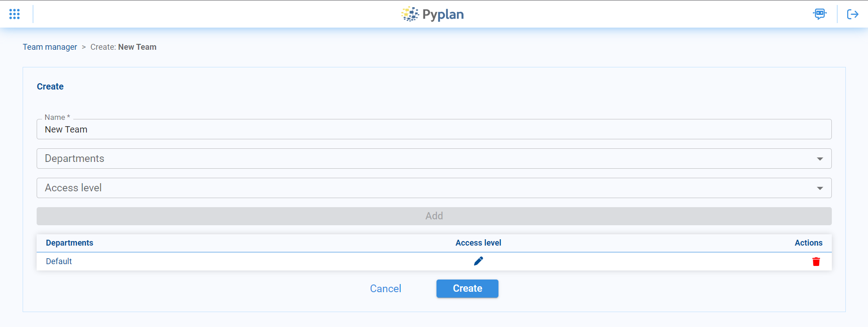The image size is (868, 327).
Task: Open the chat assistant bot icon
Action: tap(819, 14)
